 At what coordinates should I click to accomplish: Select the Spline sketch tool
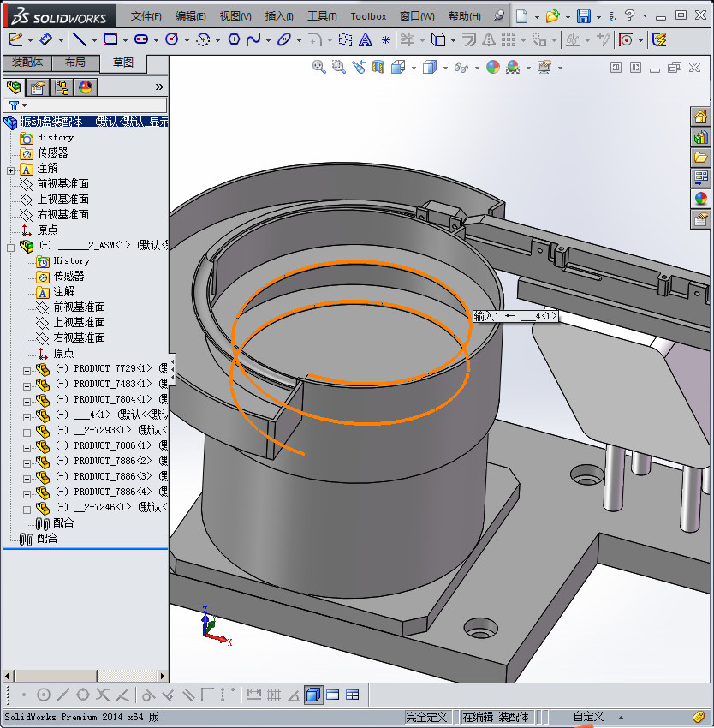[253, 39]
